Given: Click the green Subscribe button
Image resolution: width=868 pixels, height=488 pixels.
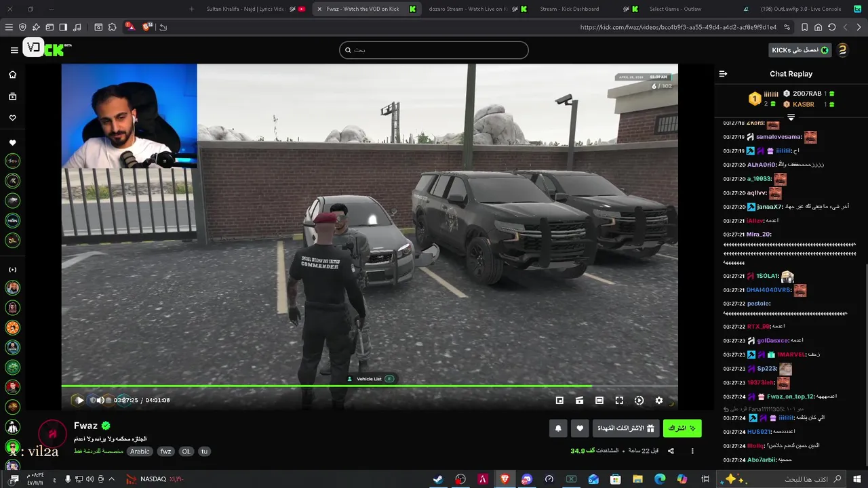Looking at the screenshot, I should [x=682, y=428].
